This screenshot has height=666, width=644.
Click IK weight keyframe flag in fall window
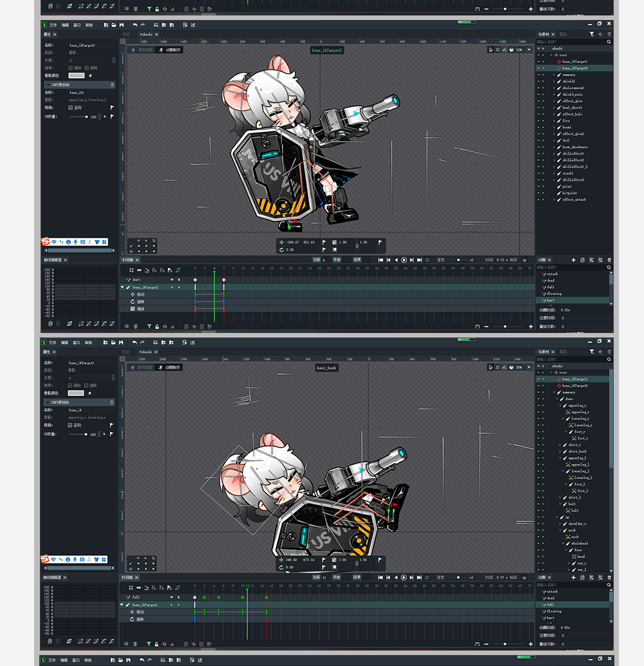[x=111, y=434]
